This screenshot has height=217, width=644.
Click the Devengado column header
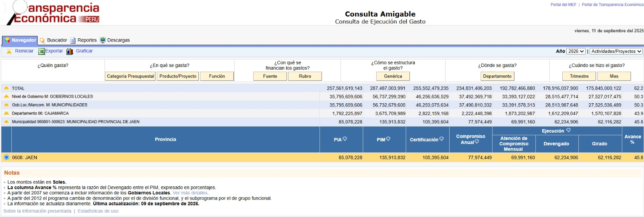(x=556, y=144)
